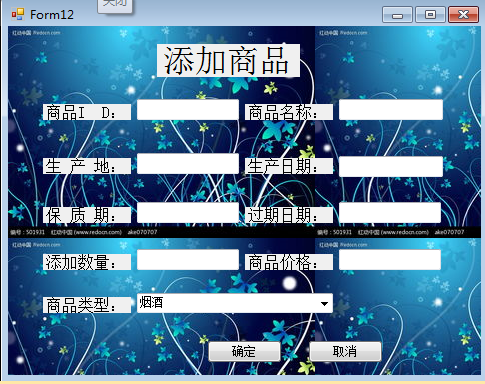Open the 商品类型 dropdown arrow
Screen dimensions: 485x384
point(324,303)
